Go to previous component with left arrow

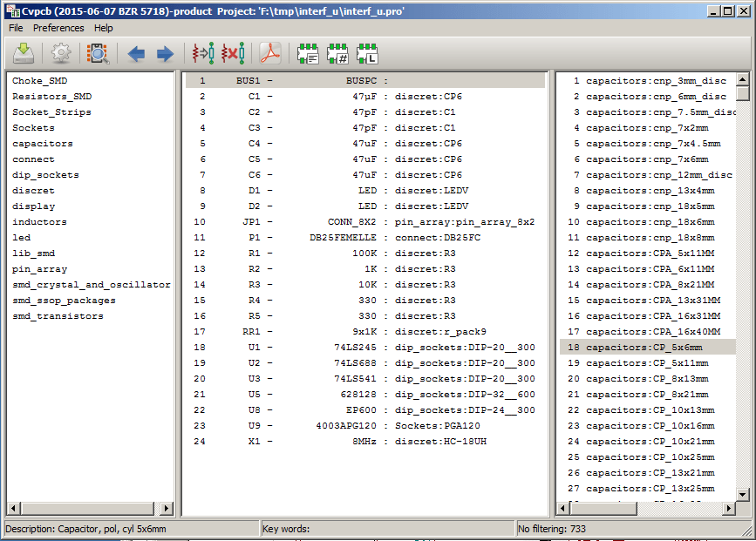(x=136, y=54)
